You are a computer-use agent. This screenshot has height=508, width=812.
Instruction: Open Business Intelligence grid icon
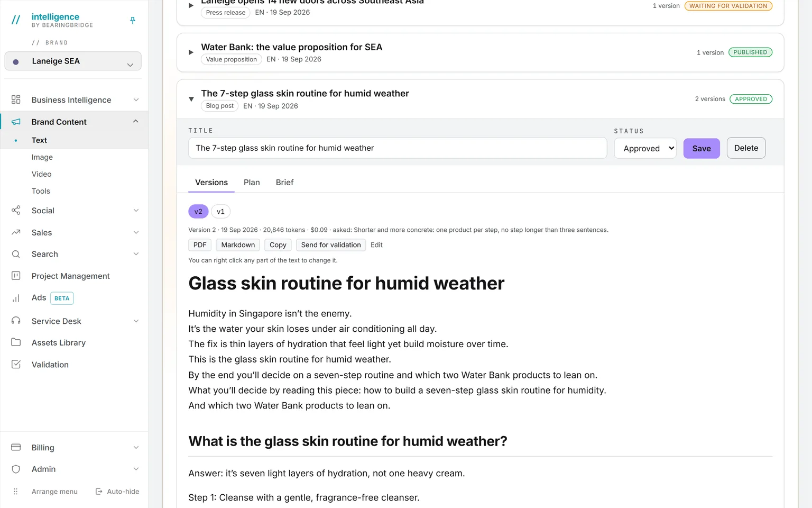16,99
